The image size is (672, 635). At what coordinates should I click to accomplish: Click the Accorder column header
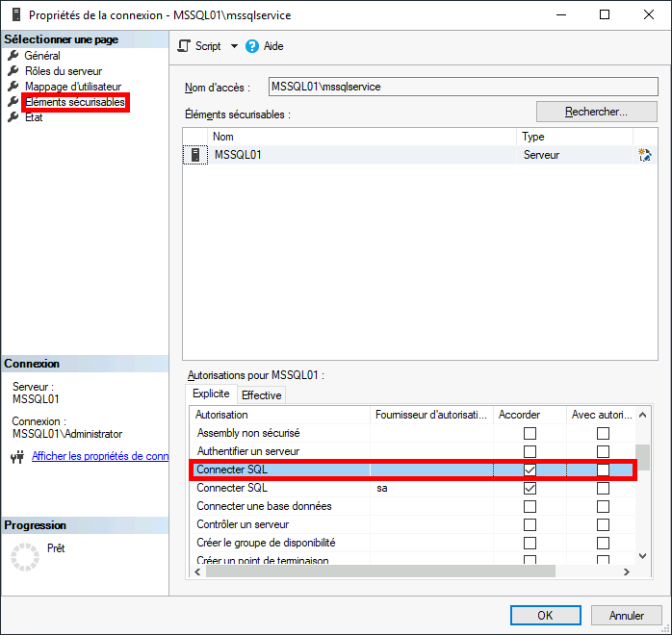(530, 415)
